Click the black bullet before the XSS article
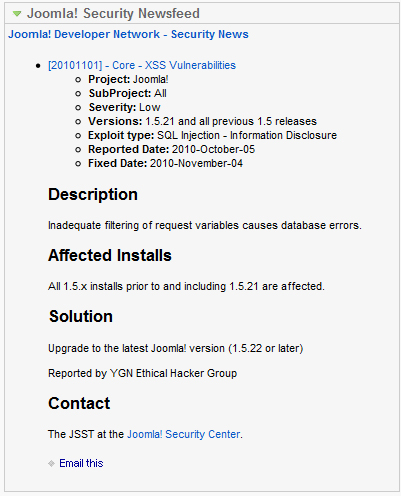 (38, 66)
